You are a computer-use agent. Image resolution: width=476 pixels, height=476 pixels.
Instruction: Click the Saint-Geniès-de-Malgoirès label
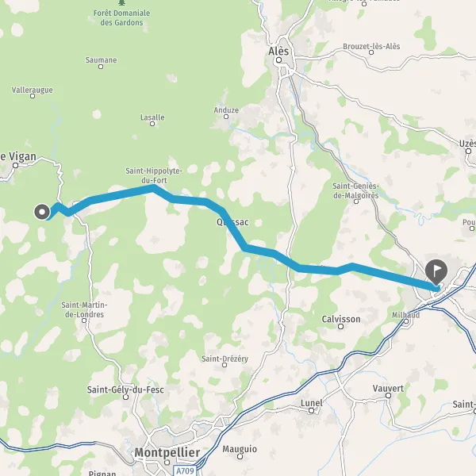click(355, 190)
